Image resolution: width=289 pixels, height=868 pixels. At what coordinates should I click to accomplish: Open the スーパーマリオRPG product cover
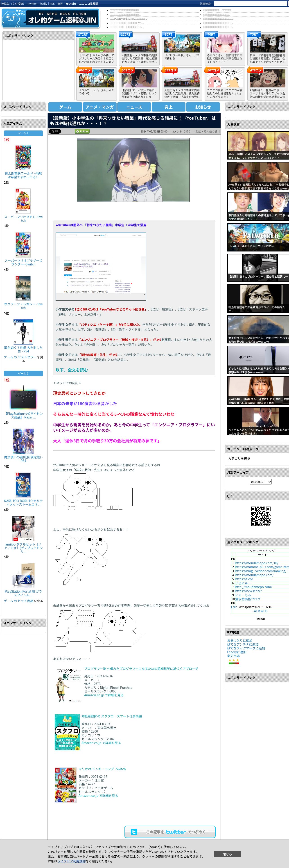[23, 201]
